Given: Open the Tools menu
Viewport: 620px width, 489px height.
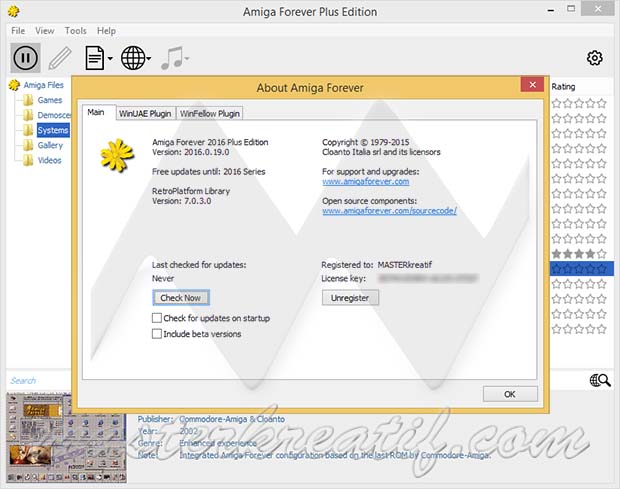Looking at the screenshot, I should coord(76,31).
